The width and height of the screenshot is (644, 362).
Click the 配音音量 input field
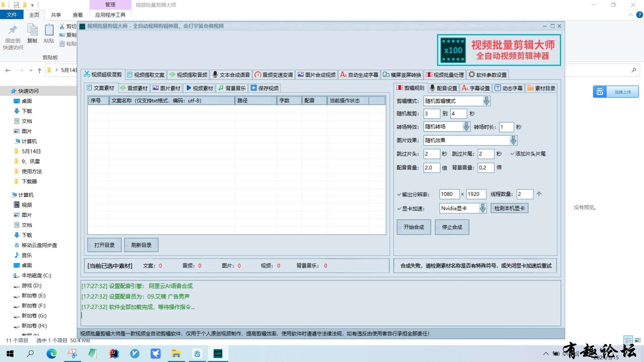432,168
